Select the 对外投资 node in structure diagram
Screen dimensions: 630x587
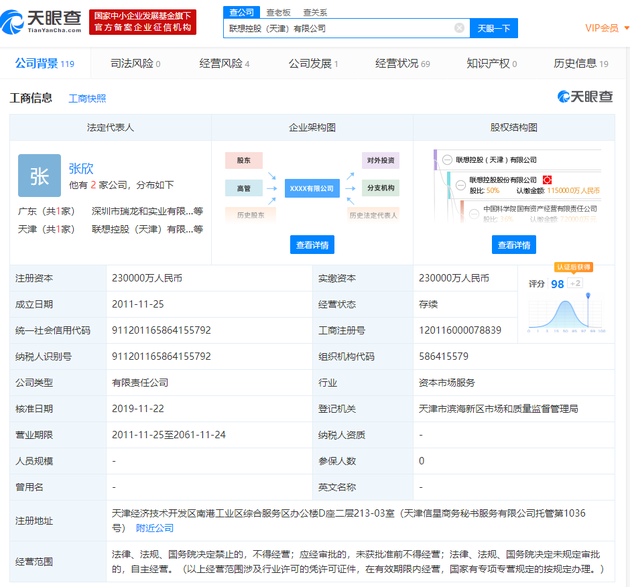380,160
